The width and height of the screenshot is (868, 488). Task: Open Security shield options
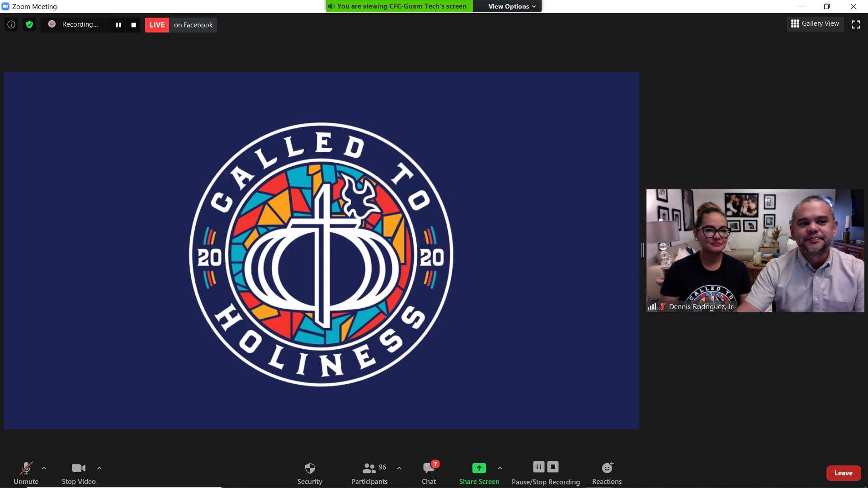pos(310,473)
